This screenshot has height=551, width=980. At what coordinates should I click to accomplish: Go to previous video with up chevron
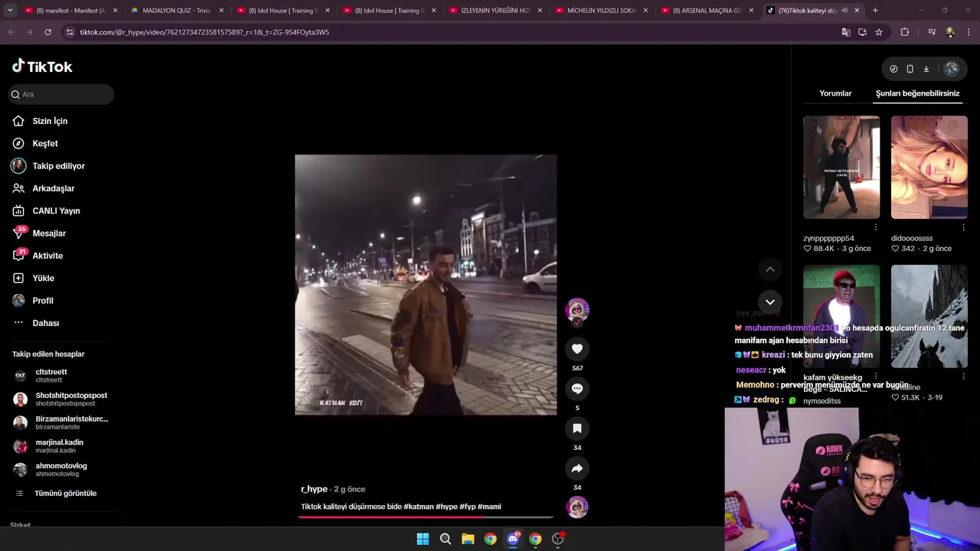pyautogui.click(x=770, y=269)
